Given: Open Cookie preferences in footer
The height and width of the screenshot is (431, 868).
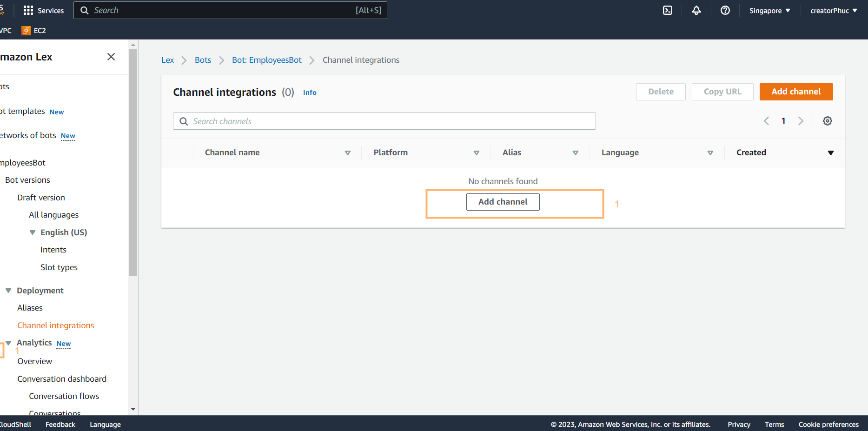Looking at the screenshot, I should 828,424.
